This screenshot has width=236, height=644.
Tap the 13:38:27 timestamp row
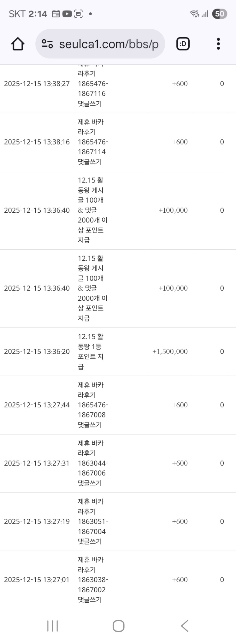pos(37,84)
